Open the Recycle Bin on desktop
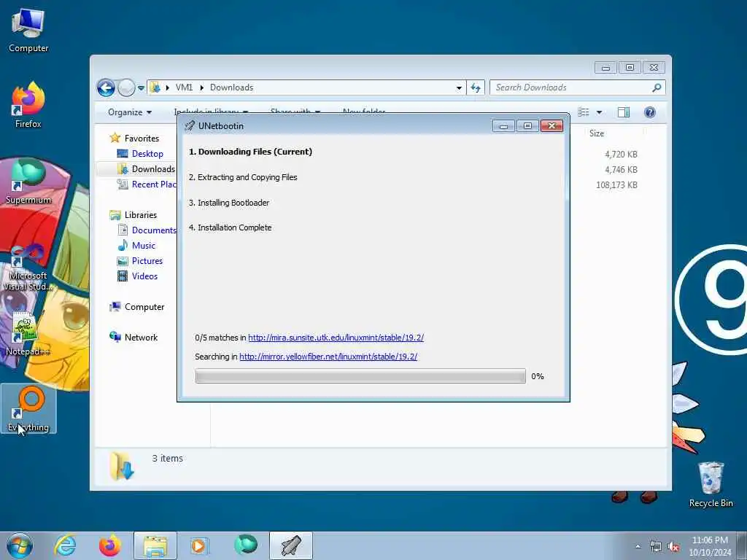This screenshot has height=560, width=747. [711, 484]
